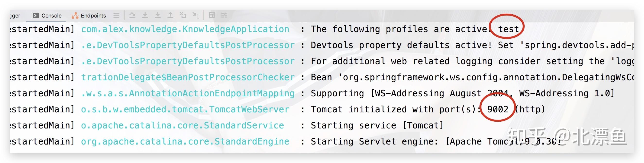Switch to the Console tab
The width and height of the screenshot is (644, 163).
click(47, 16)
